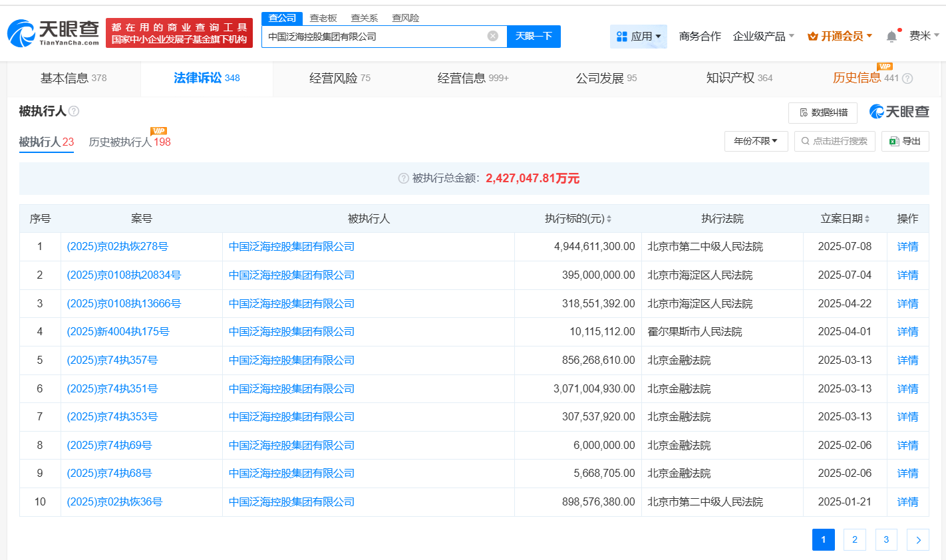Open case (2025)京74执69号
The image size is (946, 560).
(109, 446)
